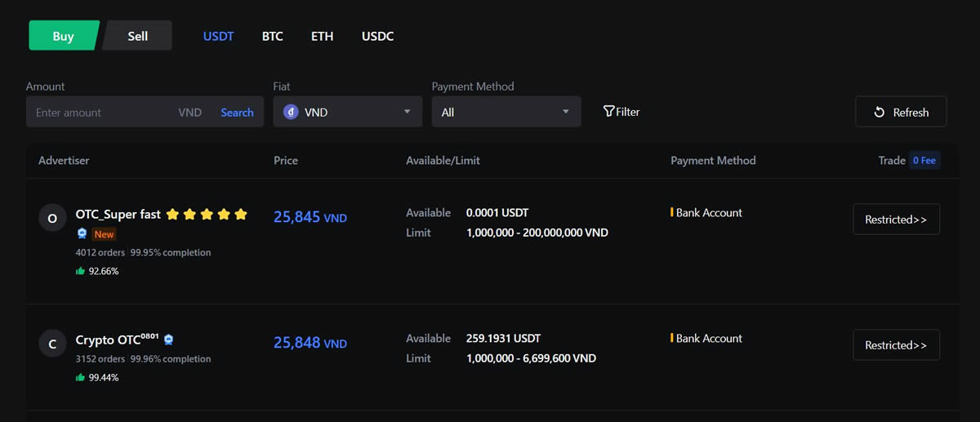
Task: Select the BTC coin tab
Action: [x=272, y=37]
